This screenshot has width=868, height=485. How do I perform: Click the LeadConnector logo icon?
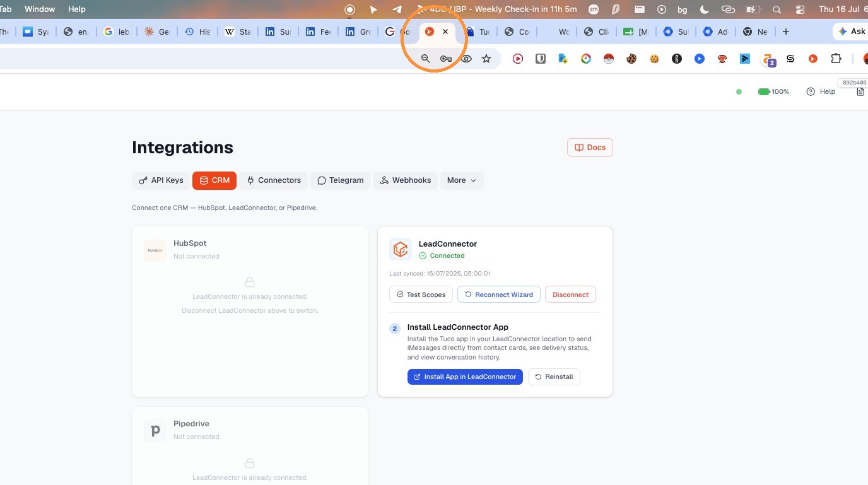click(400, 249)
